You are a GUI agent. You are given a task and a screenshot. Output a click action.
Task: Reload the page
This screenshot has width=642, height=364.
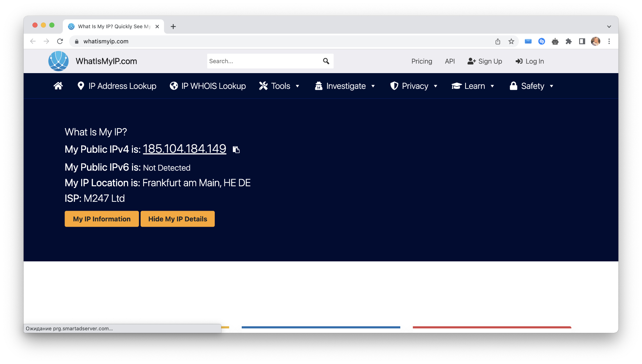click(x=60, y=41)
